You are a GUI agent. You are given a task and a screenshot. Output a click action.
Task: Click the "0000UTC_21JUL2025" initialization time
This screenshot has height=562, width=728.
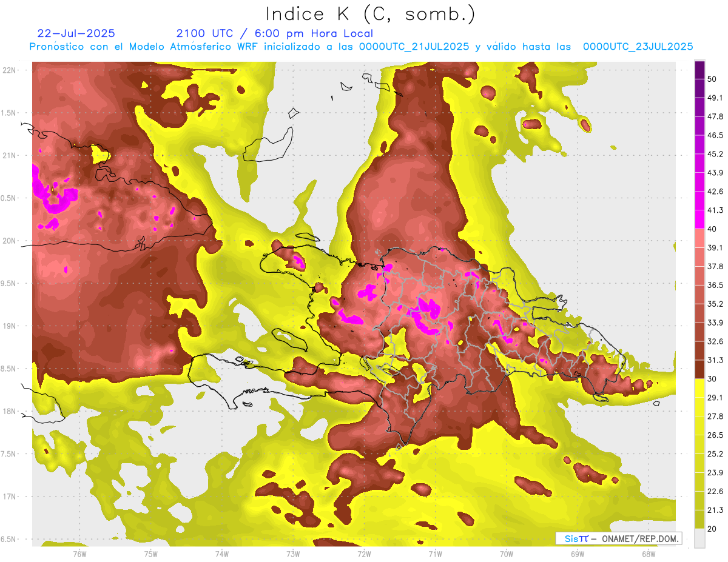click(414, 47)
